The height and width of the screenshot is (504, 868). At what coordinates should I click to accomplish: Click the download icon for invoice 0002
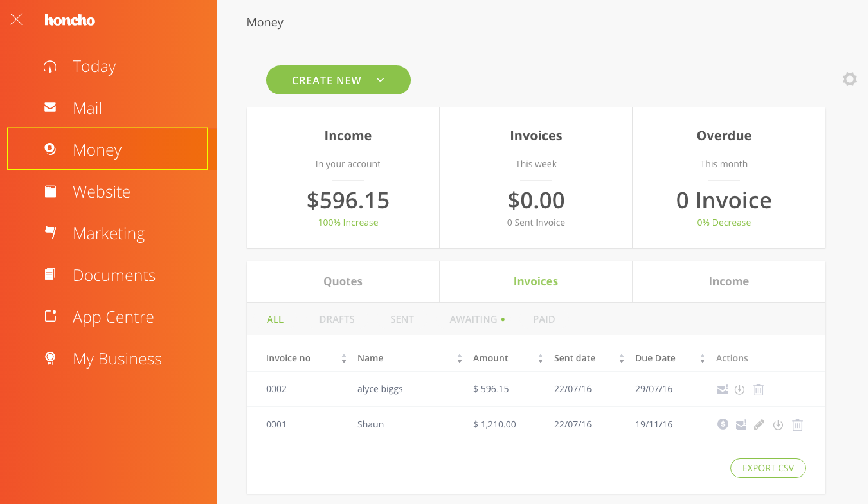click(x=740, y=389)
